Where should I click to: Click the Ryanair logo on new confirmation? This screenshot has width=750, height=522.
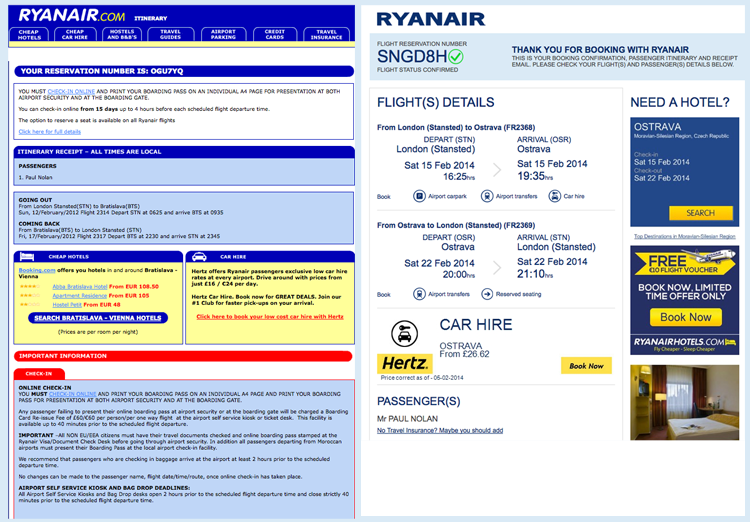430,19
